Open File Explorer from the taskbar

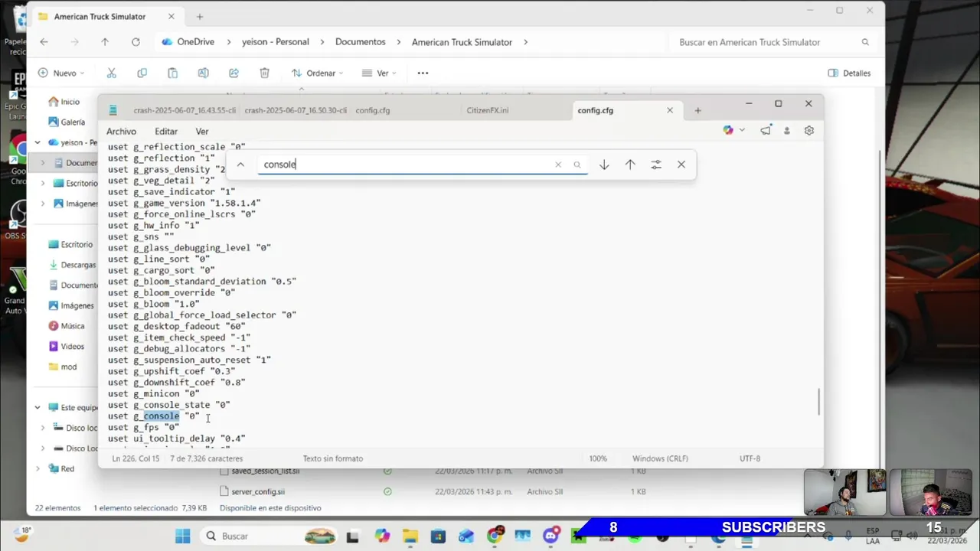[x=410, y=536]
